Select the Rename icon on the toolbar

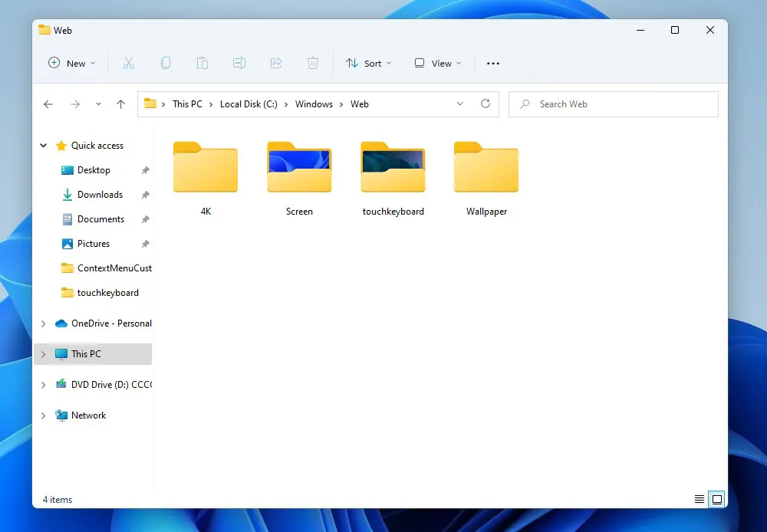point(239,63)
